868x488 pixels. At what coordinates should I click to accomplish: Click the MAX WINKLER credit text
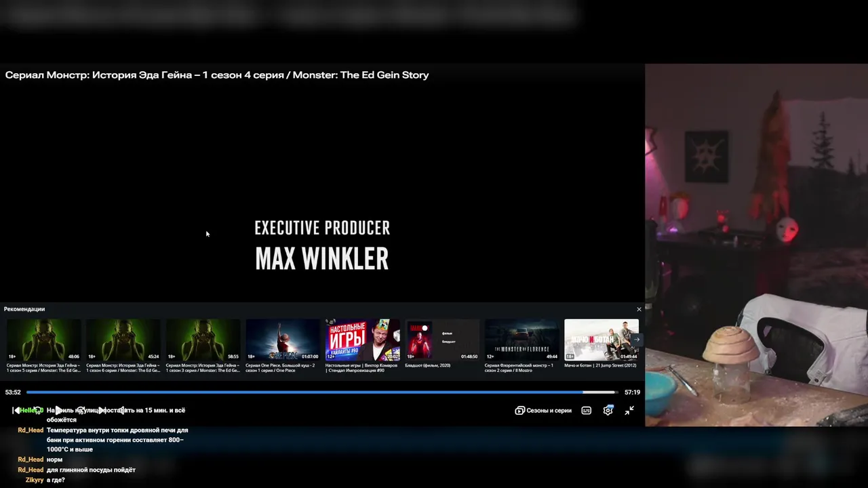[x=322, y=259]
